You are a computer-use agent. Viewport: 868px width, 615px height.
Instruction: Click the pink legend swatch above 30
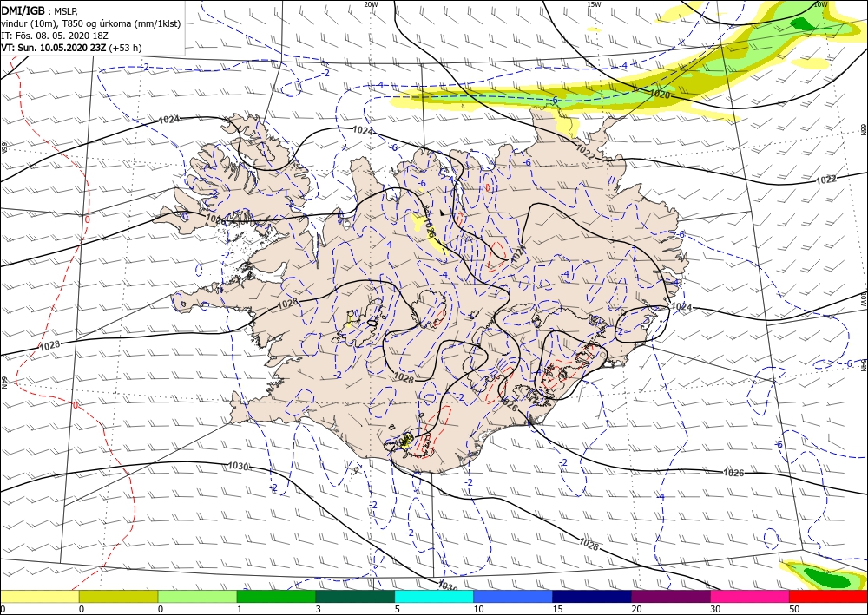750,596
